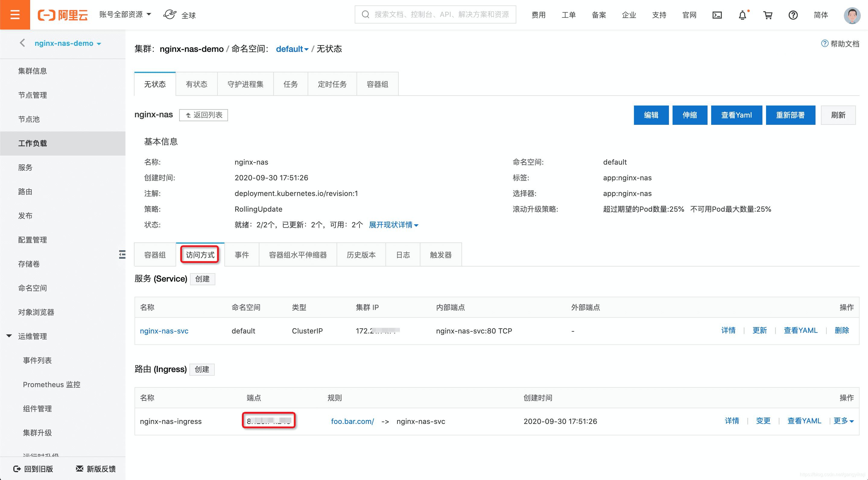Viewport: 868px width, 480px height.
Task: Collapse the sidebar with the fold icon
Action: (122, 254)
